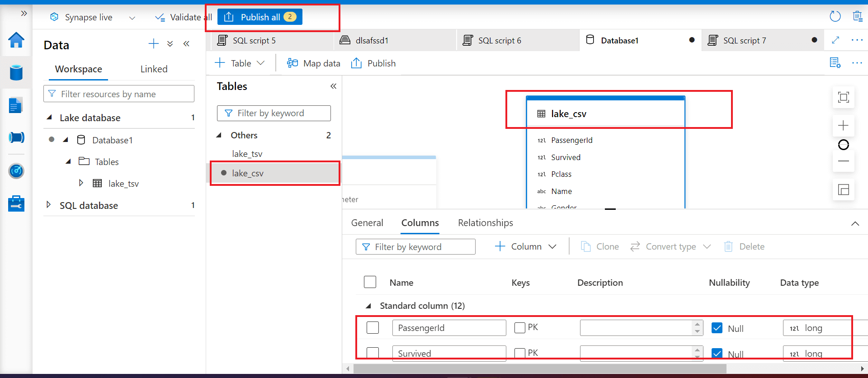This screenshot has height=378, width=868.
Task: Switch to the Relationships tab
Action: click(485, 223)
